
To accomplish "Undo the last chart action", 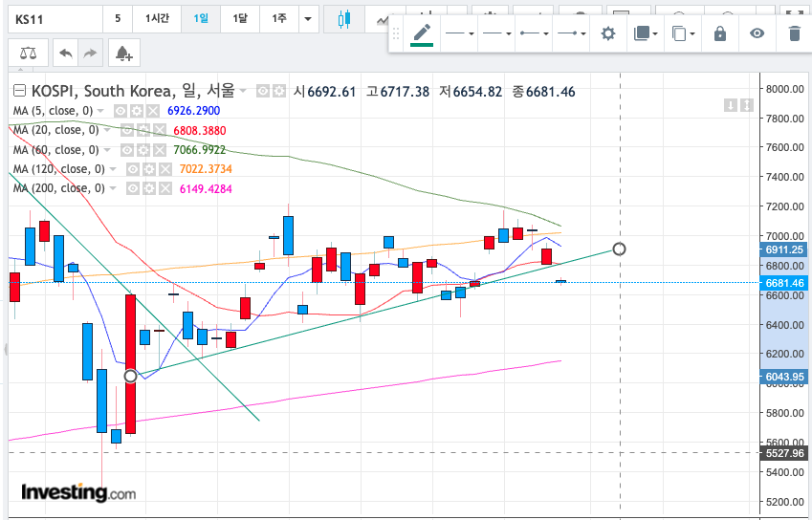I will (x=66, y=53).
